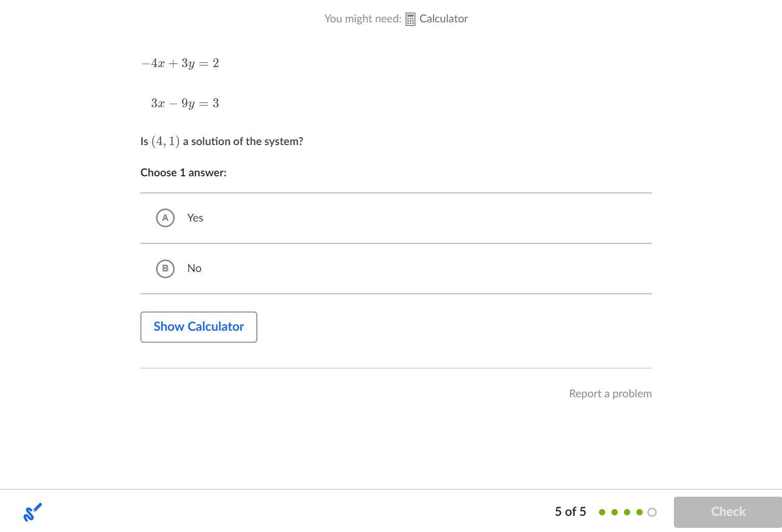This screenshot has width=782, height=532.
Task: Open the Report a problem link
Action: 610,394
